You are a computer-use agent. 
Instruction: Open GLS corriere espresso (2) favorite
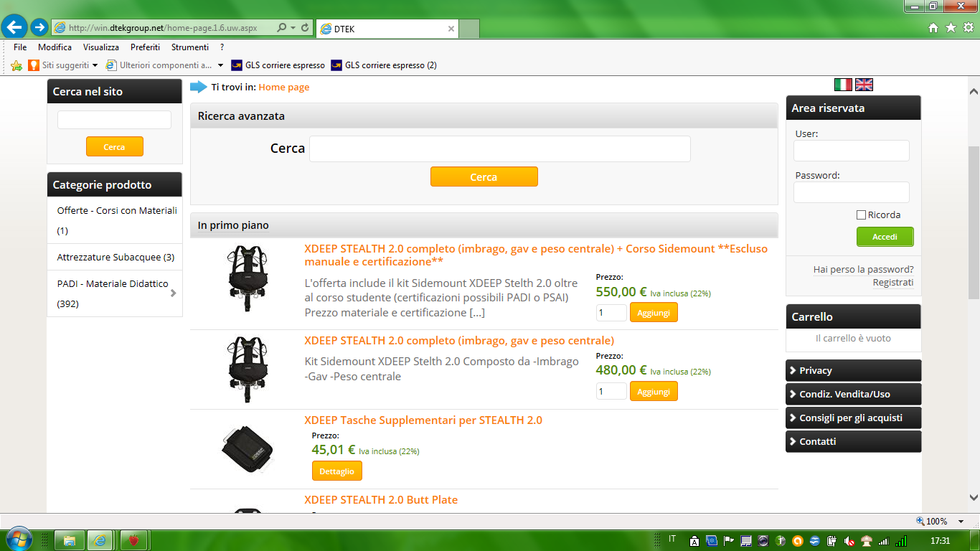[x=384, y=65]
